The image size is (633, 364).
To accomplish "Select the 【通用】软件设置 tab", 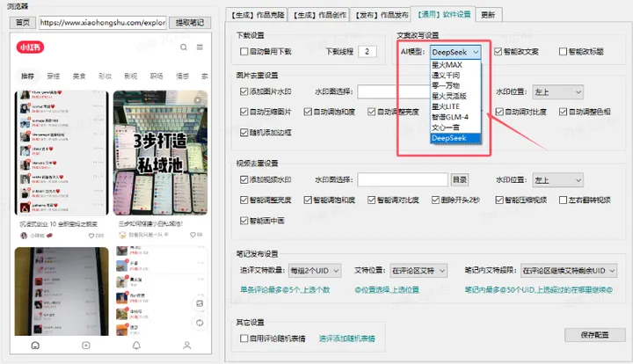I will (443, 14).
